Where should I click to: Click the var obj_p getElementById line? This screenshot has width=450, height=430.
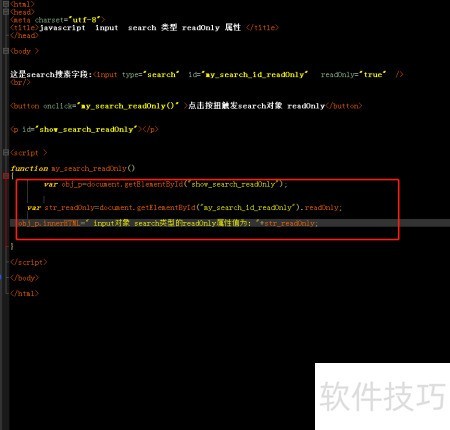(x=165, y=184)
